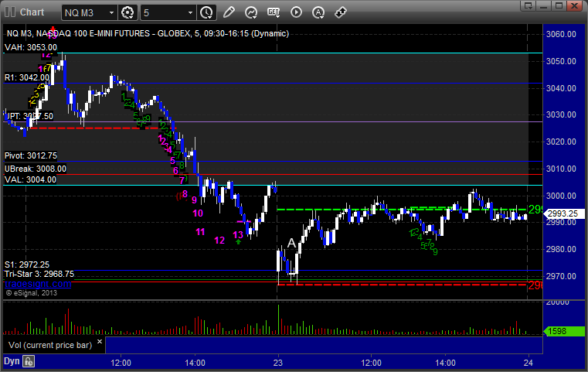
Task: Click the green up arrow below 13
Action: (x=239, y=242)
